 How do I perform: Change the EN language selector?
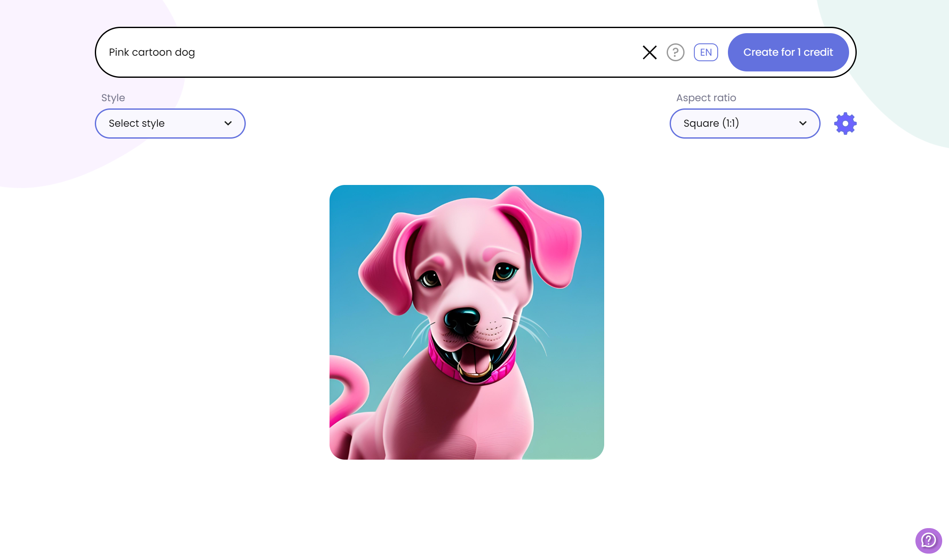(706, 52)
